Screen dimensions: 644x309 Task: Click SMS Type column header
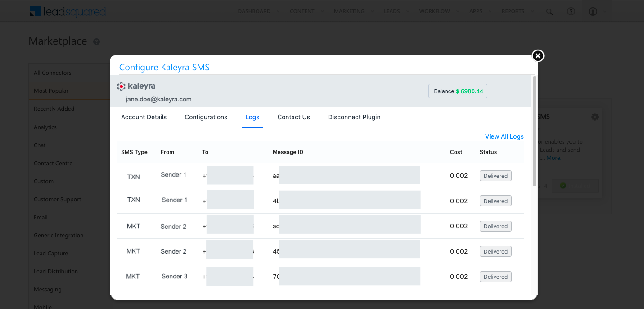coord(134,152)
